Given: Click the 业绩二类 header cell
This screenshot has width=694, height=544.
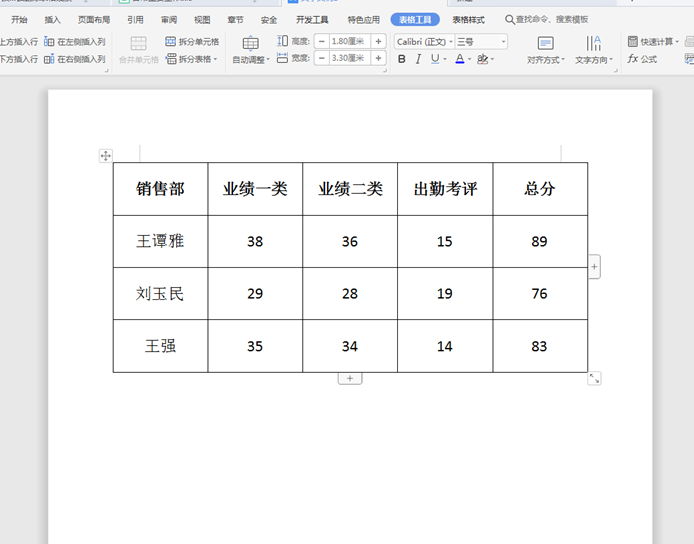Looking at the screenshot, I should click(x=350, y=189).
